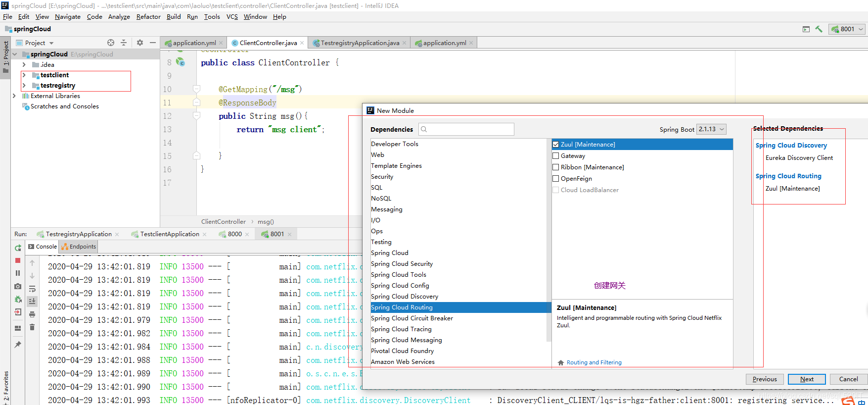
Task: Expand the .idea folder
Action: pyautogui.click(x=24, y=65)
